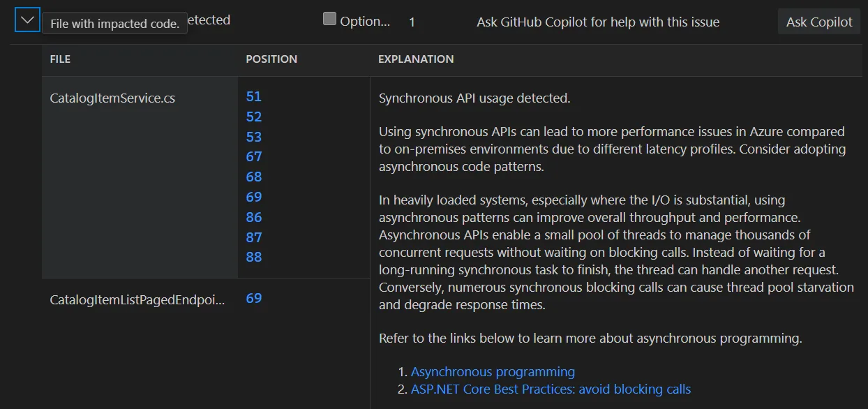This screenshot has width=868, height=409.
Task: Click the POSITION column header
Action: point(271,59)
